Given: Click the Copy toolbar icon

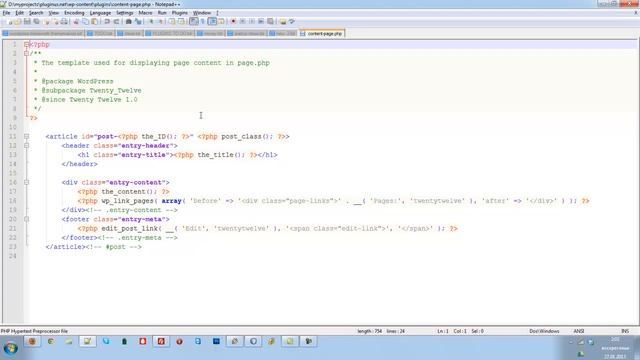Looking at the screenshot, I should tap(85, 21).
